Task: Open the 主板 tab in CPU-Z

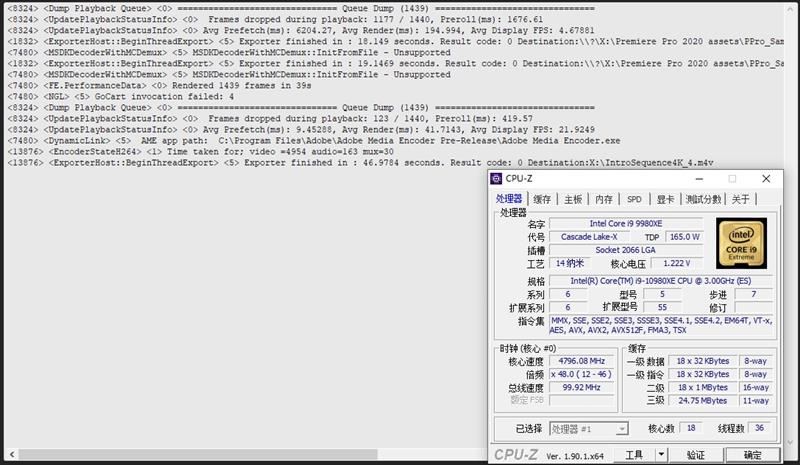Action: [x=573, y=199]
